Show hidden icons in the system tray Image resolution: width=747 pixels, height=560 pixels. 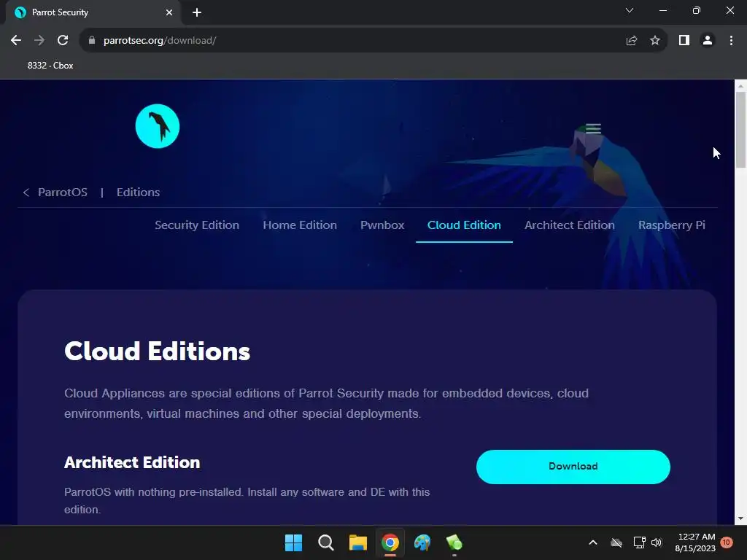click(593, 542)
